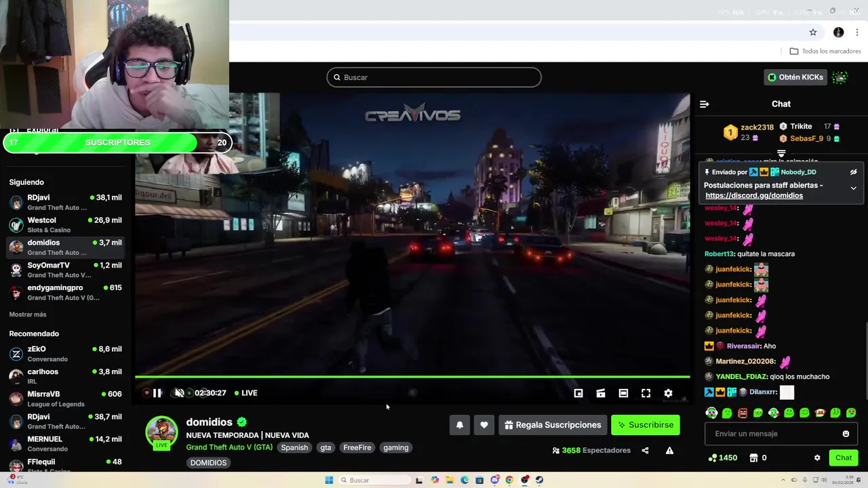Image resolution: width=868 pixels, height=488 pixels.
Task: Open Grand Theft Auto V (GTA) category link
Action: tap(229, 447)
